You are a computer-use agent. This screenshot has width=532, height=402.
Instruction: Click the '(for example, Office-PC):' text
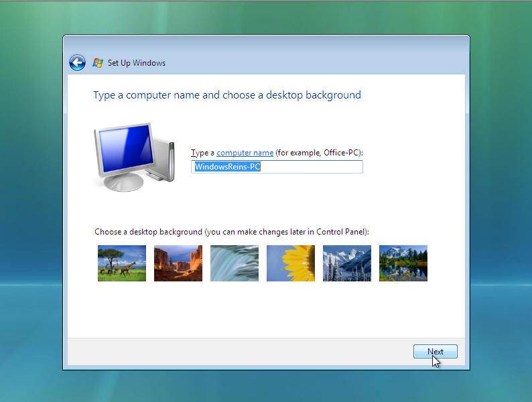(x=320, y=153)
